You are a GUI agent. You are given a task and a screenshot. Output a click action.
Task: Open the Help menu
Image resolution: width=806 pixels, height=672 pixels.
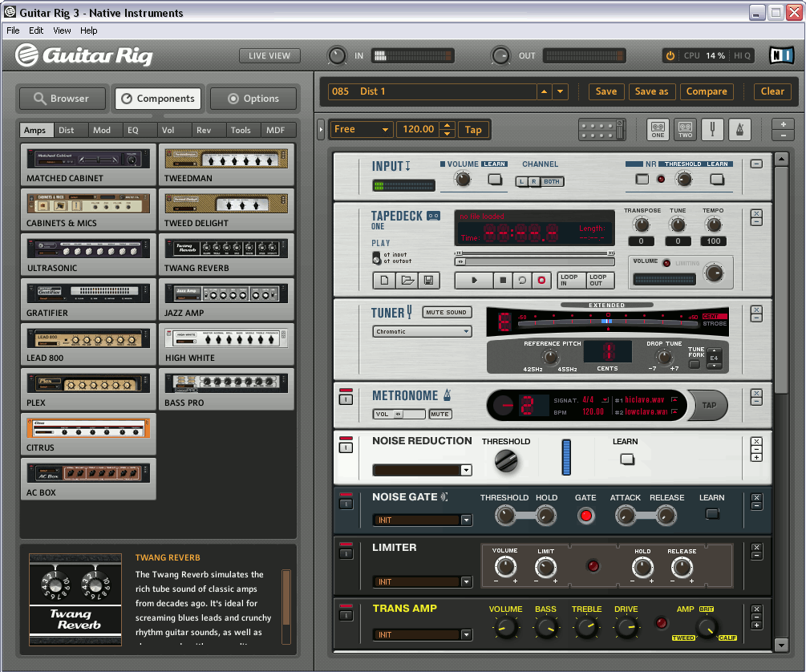pyautogui.click(x=88, y=30)
